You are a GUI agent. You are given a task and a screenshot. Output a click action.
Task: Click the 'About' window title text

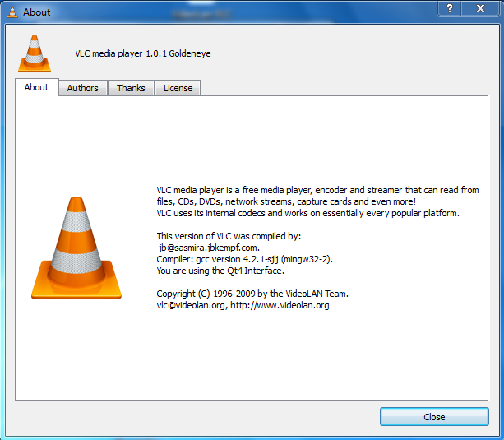(x=37, y=12)
